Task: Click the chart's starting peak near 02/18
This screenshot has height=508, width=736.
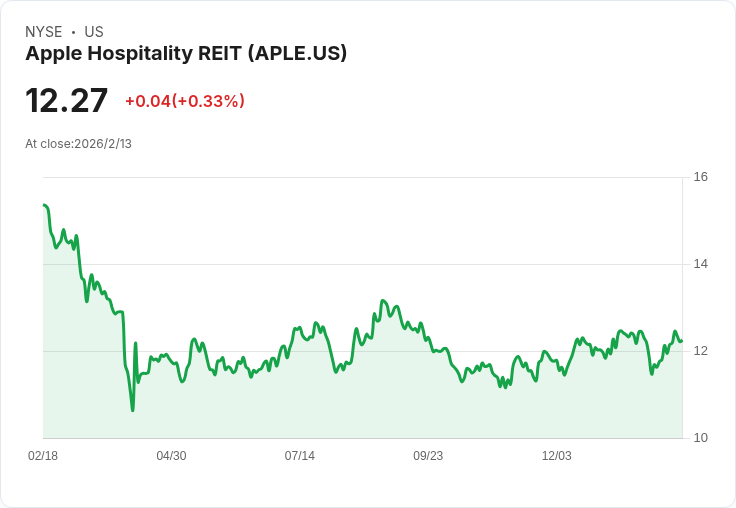Action: tap(44, 205)
